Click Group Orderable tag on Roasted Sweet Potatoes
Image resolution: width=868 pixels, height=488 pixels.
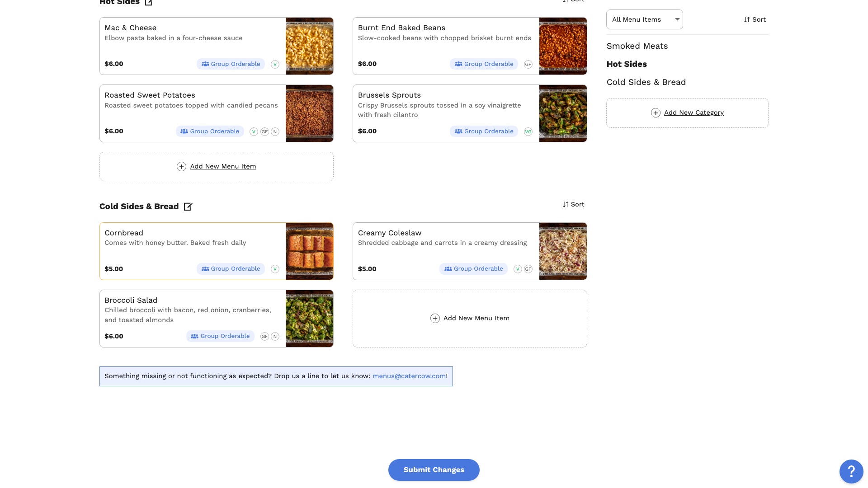point(210,131)
